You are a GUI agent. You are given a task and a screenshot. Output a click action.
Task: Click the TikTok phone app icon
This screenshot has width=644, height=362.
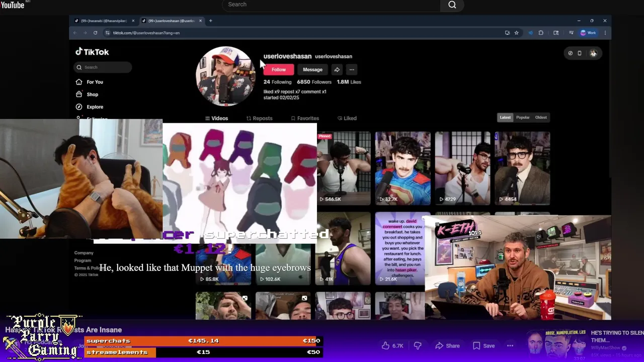click(x=580, y=53)
